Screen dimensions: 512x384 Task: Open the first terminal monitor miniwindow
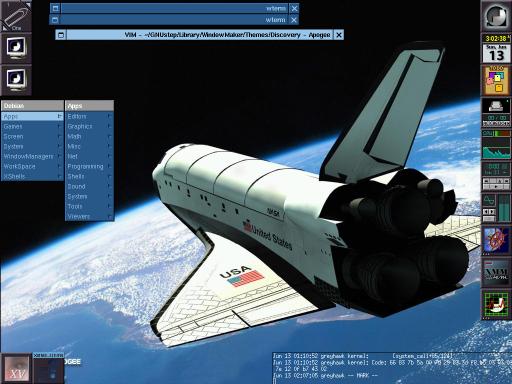[x=16, y=48]
